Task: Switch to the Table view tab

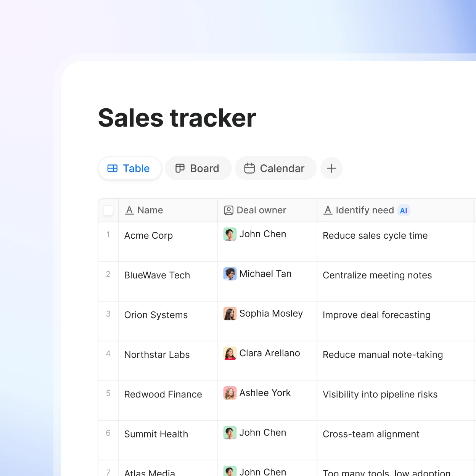Action: [130, 168]
